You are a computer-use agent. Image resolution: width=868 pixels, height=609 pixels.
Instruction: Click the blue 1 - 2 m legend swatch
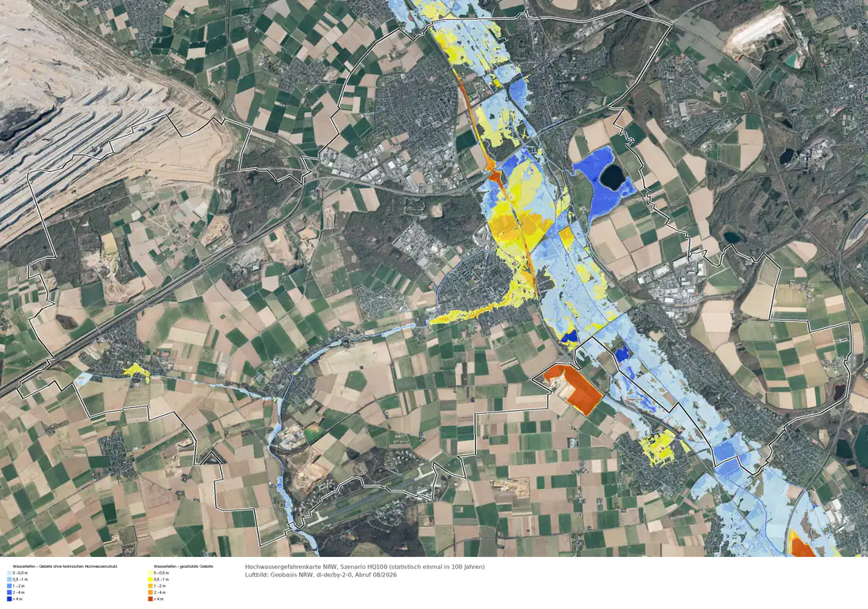click(9, 586)
